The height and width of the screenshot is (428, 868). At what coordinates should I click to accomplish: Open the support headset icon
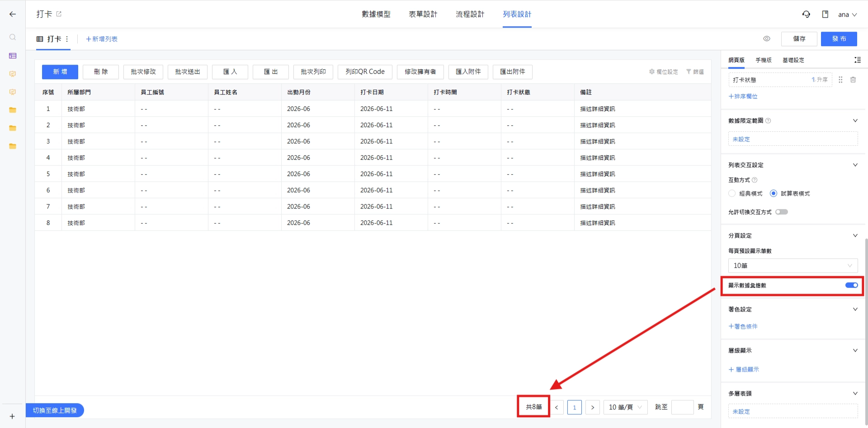point(806,14)
